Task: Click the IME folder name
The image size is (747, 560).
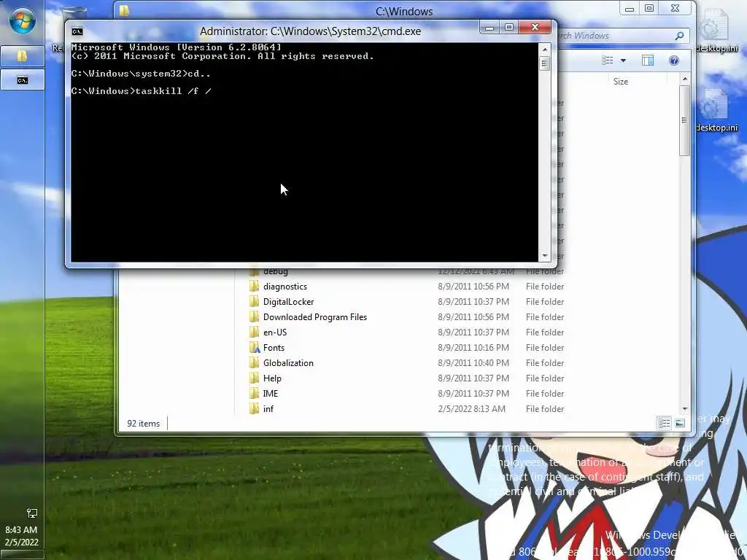Action: [270, 393]
